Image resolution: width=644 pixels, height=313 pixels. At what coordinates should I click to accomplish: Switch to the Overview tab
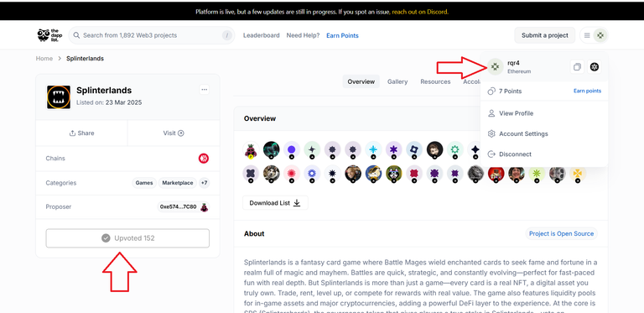[x=361, y=81]
